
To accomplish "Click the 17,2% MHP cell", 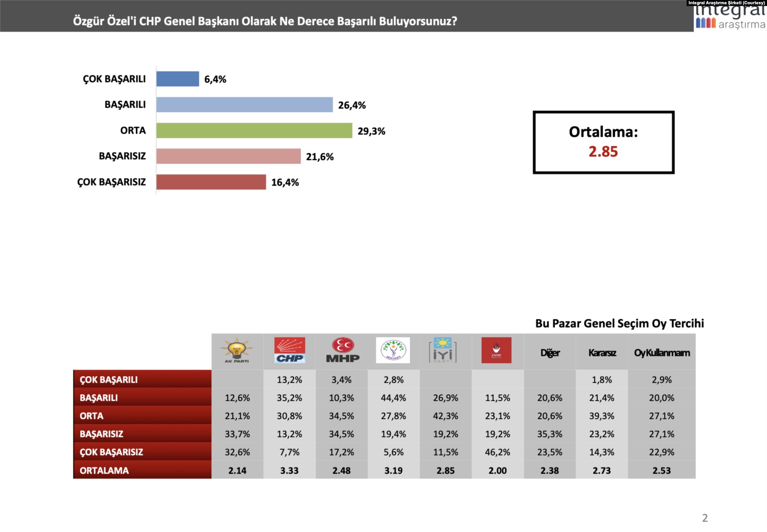I will pyautogui.click(x=341, y=452).
